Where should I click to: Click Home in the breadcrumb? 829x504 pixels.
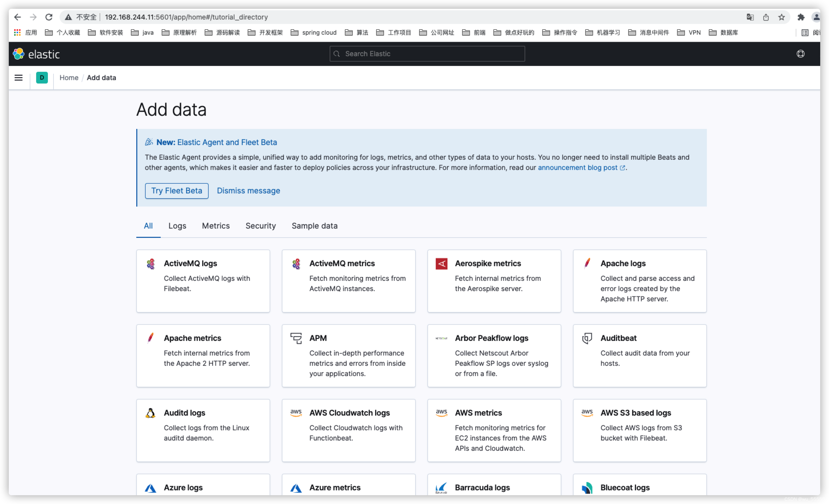coord(69,78)
